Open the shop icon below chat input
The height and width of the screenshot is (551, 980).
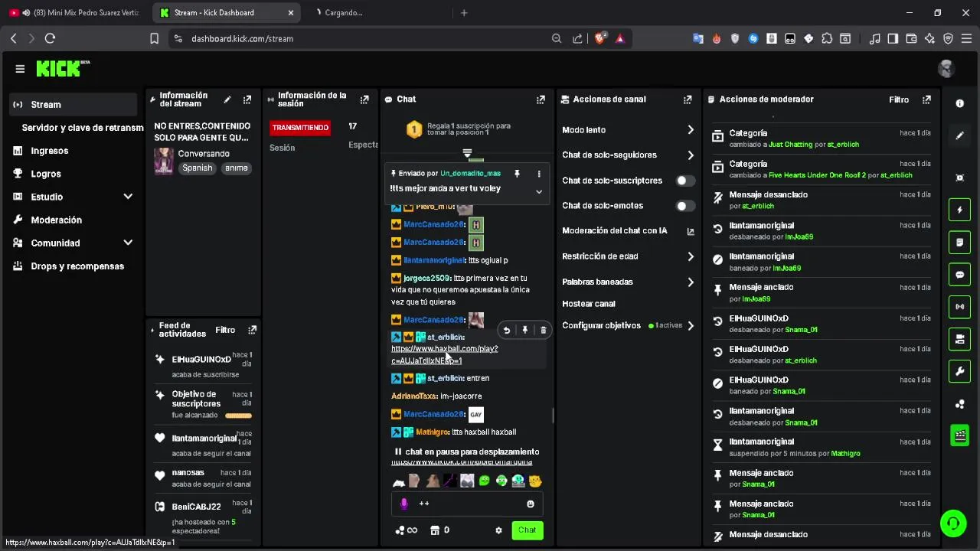click(434, 530)
